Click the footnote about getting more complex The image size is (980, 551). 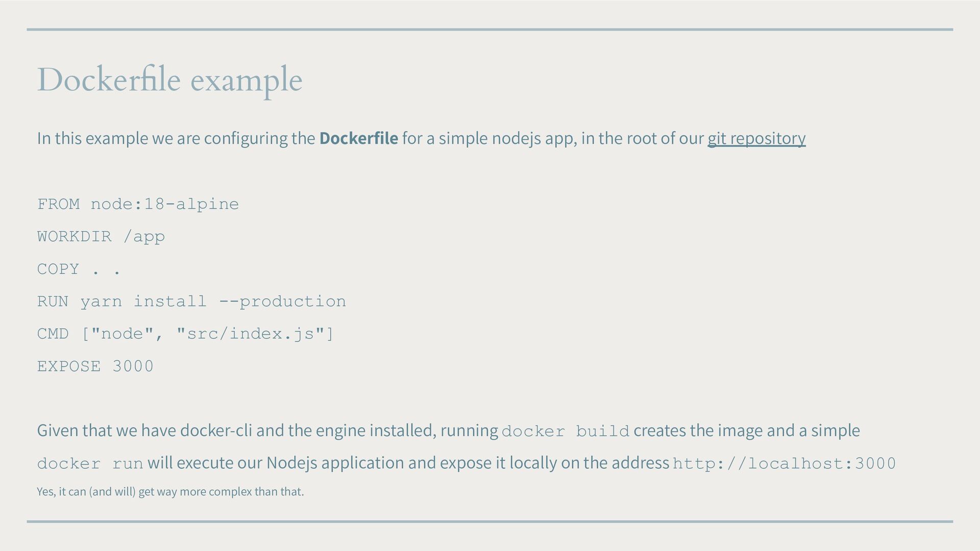tap(170, 492)
